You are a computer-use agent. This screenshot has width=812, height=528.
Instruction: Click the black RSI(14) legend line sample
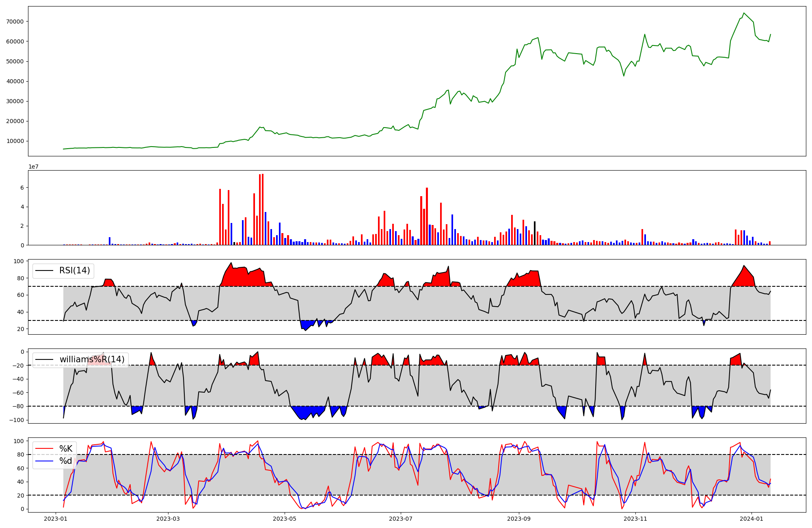(44, 270)
